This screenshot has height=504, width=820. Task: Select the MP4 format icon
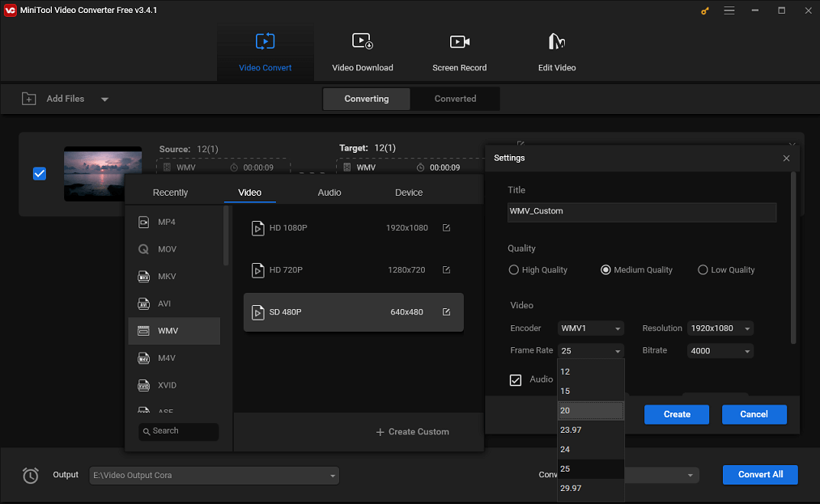tap(143, 222)
